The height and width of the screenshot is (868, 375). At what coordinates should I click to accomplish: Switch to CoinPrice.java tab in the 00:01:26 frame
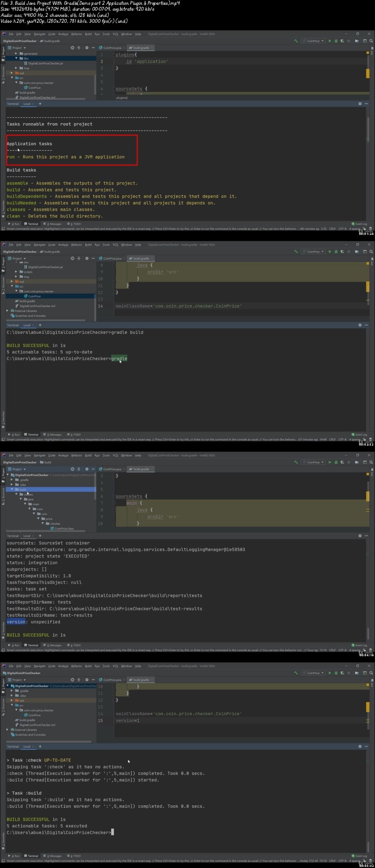coord(110,48)
